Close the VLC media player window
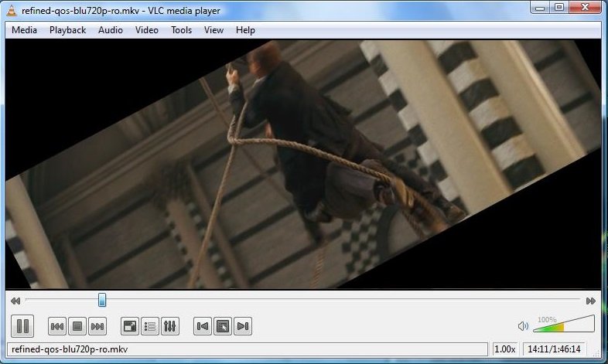The width and height of the screenshot is (608, 364). click(x=586, y=8)
